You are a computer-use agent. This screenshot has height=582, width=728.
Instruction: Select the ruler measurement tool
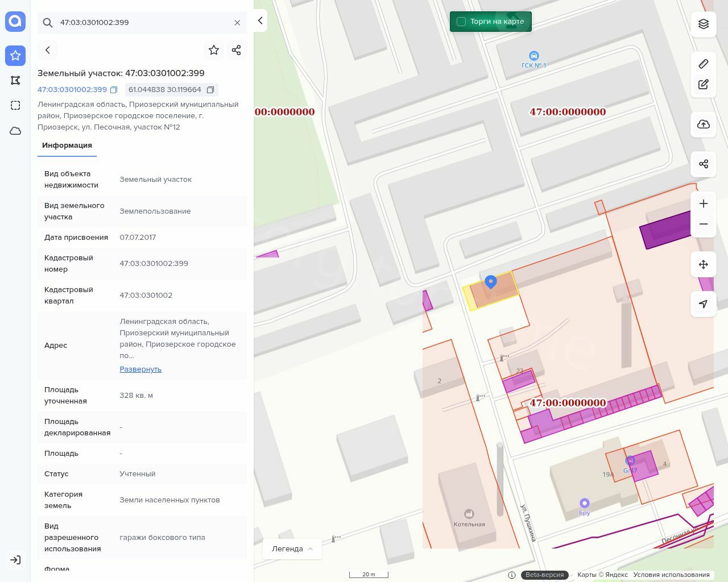pyautogui.click(x=704, y=64)
